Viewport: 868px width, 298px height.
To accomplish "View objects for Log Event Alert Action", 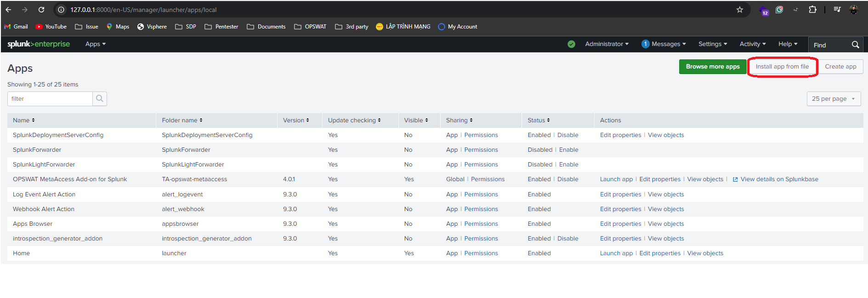I will point(666,195).
